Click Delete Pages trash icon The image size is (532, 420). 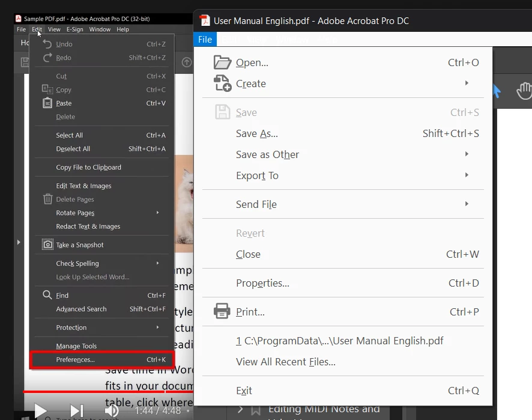(47, 199)
